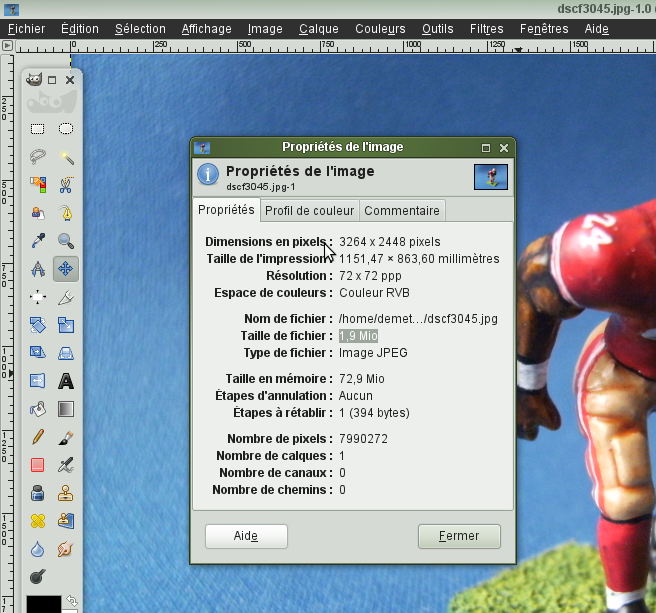Viewport: 656px width, 613px height.
Task: Open the Outils menu
Action: point(438,29)
